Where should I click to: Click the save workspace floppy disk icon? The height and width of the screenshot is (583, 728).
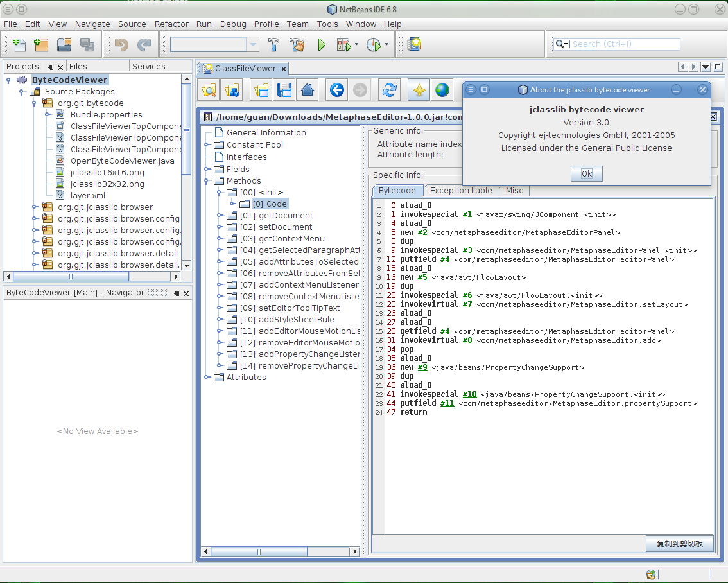coord(284,90)
